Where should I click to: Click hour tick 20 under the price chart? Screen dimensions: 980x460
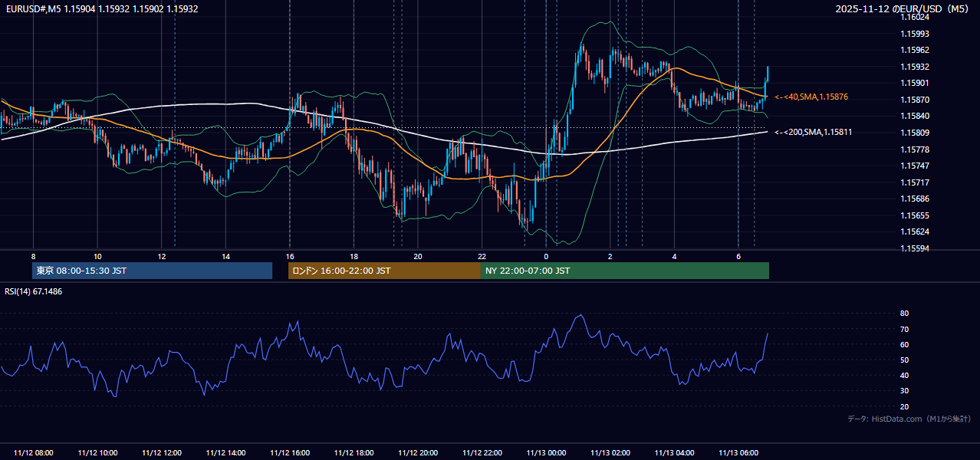pos(418,256)
